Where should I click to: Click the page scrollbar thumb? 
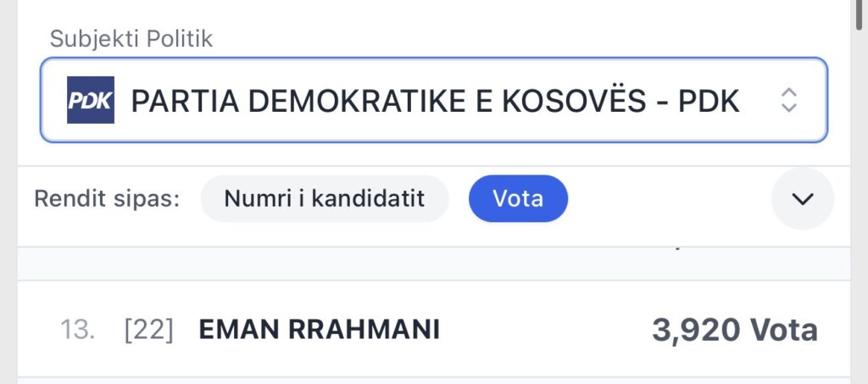[x=860, y=14]
